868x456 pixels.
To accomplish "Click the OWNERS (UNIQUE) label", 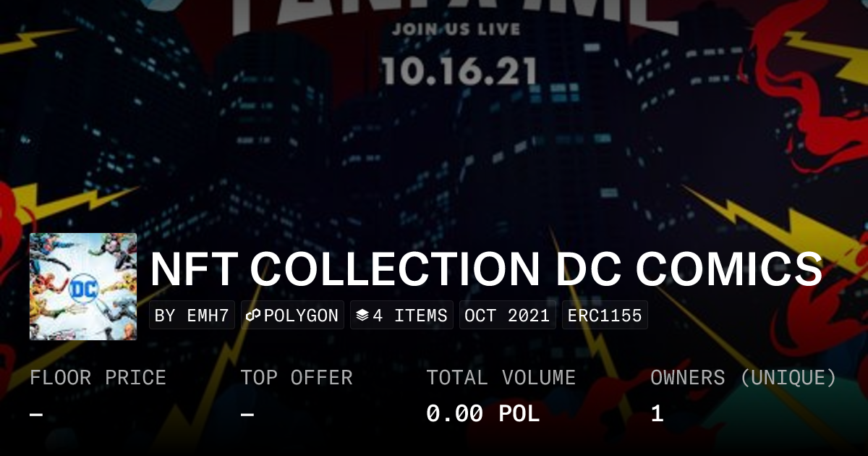I will (744, 378).
